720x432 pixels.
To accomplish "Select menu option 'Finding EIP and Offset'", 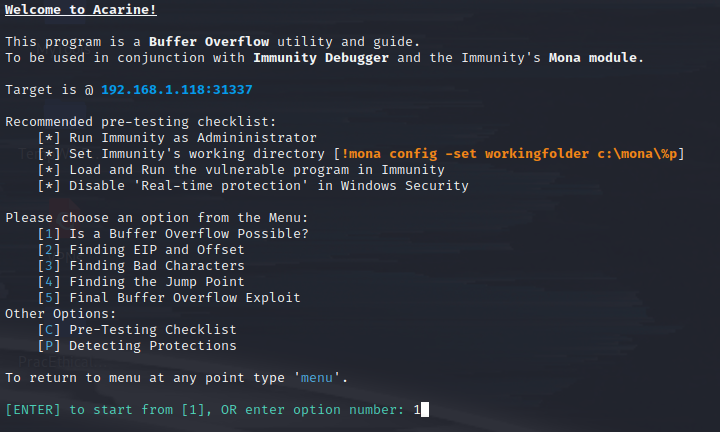I will [x=157, y=250].
